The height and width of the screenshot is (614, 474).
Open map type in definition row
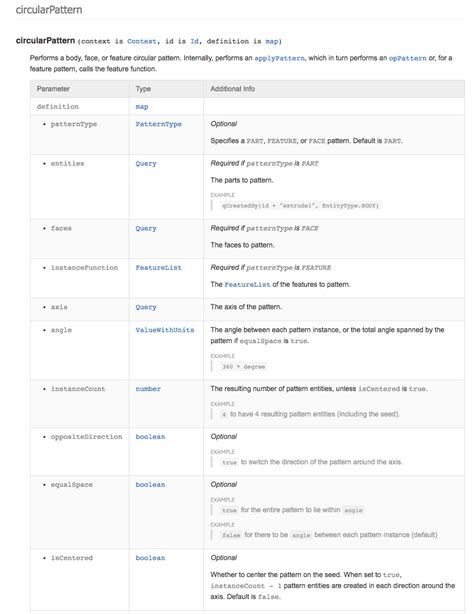(142, 107)
